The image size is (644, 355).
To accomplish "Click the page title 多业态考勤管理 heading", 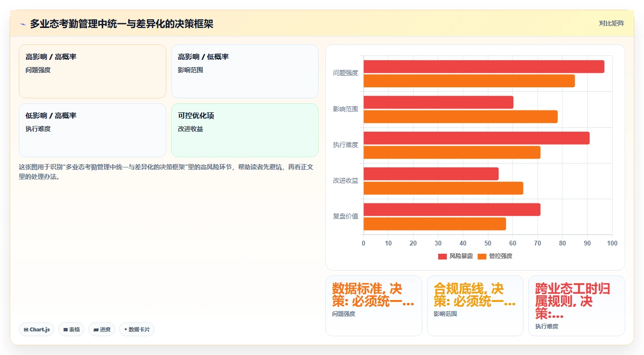I will tap(121, 24).
